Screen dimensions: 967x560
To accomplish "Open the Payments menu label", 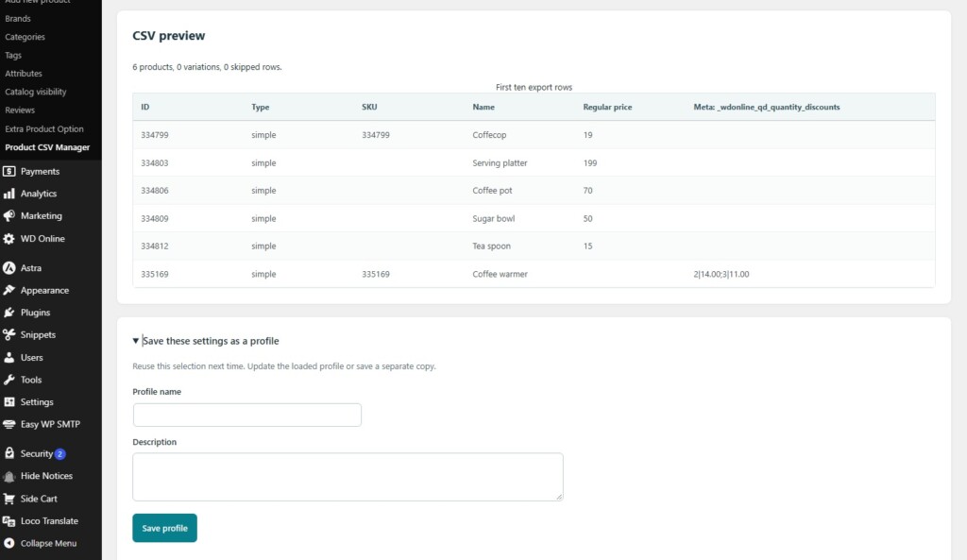I will 40,172.
